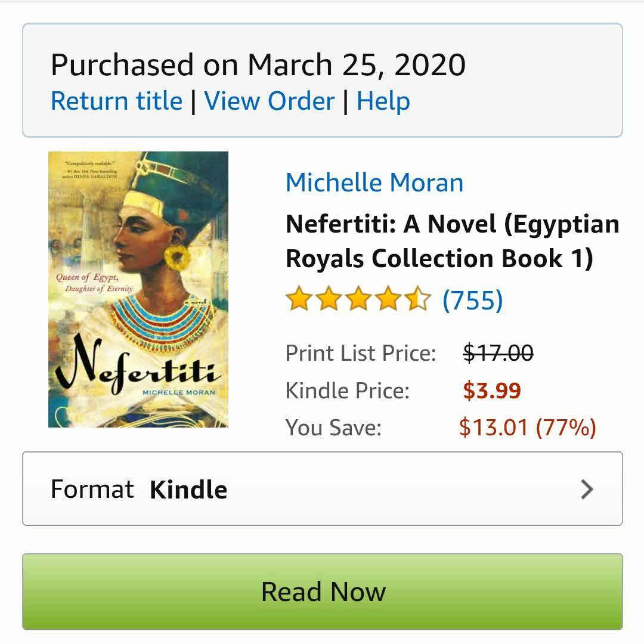Viewport: 644px width, 644px height.
Task: Click the Help link
Action: (383, 101)
